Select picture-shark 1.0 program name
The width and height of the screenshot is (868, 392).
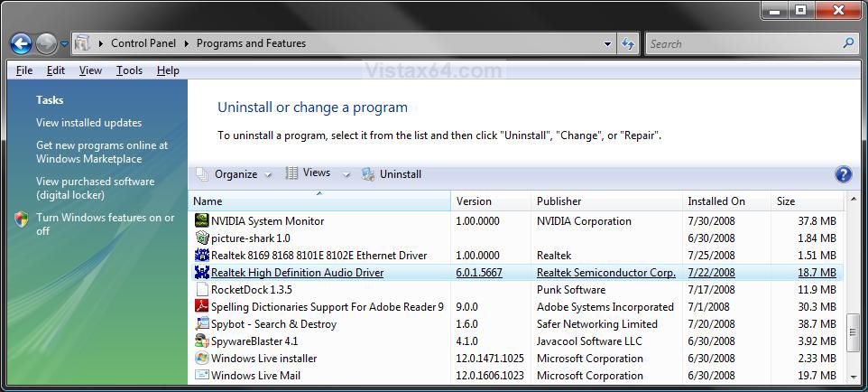coord(251,238)
